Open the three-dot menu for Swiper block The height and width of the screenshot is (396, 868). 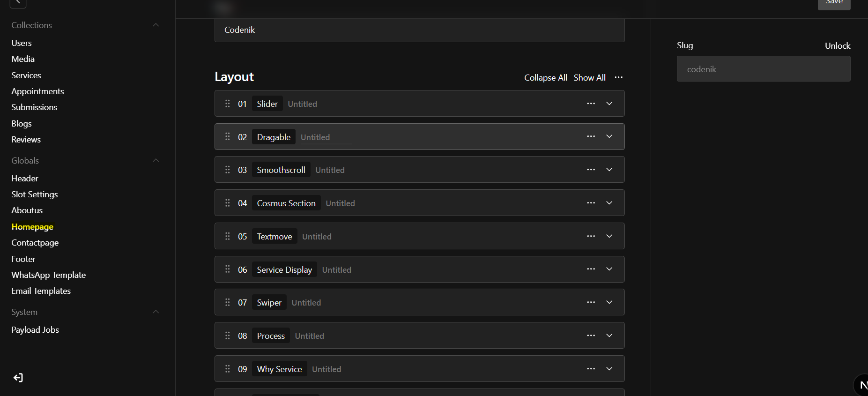coord(591,302)
